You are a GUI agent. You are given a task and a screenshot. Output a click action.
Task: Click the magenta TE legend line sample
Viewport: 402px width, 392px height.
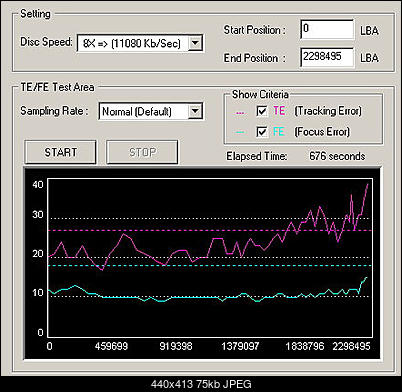point(240,113)
